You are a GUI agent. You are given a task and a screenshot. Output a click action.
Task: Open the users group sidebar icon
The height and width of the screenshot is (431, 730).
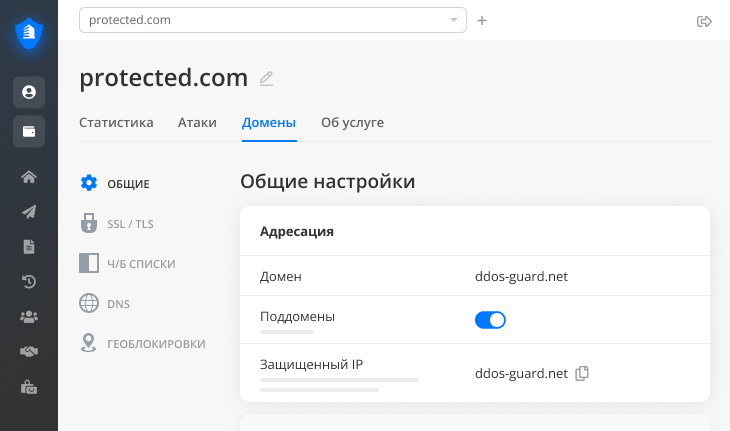click(29, 316)
